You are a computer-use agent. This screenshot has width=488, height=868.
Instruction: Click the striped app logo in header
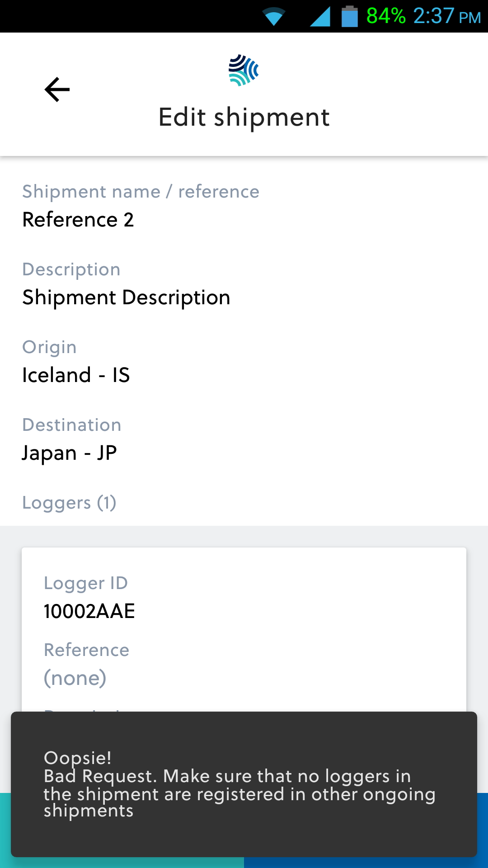coord(244,70)
